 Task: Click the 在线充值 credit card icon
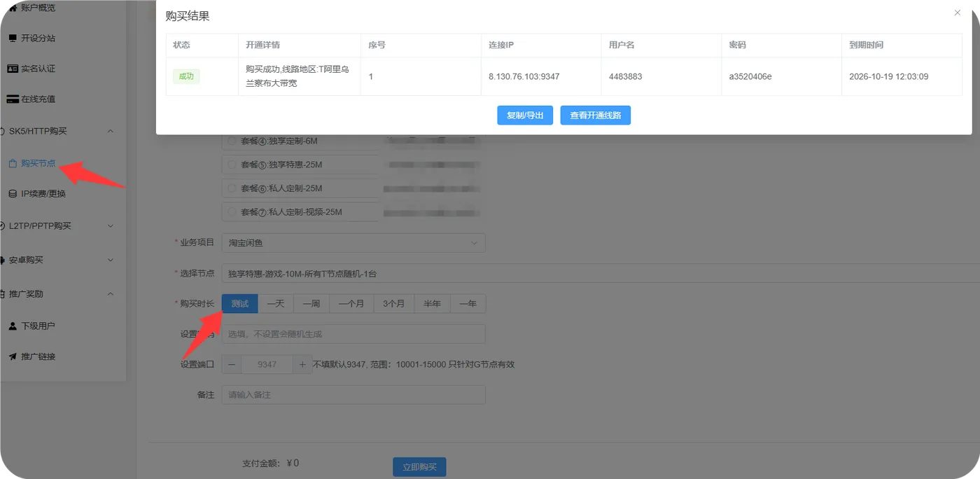click(x=13, y=99)
